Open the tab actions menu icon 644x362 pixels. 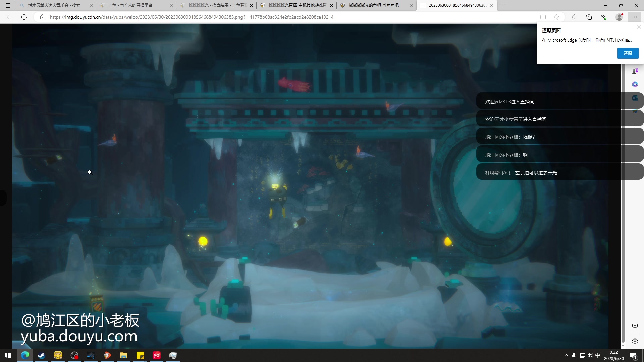point(8,5)
